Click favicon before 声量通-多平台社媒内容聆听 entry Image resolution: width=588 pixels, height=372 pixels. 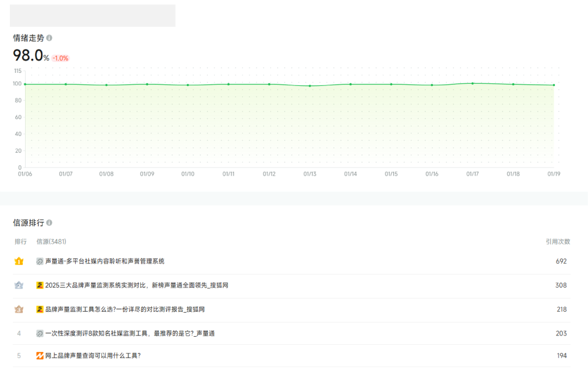(x=40, y=261)
